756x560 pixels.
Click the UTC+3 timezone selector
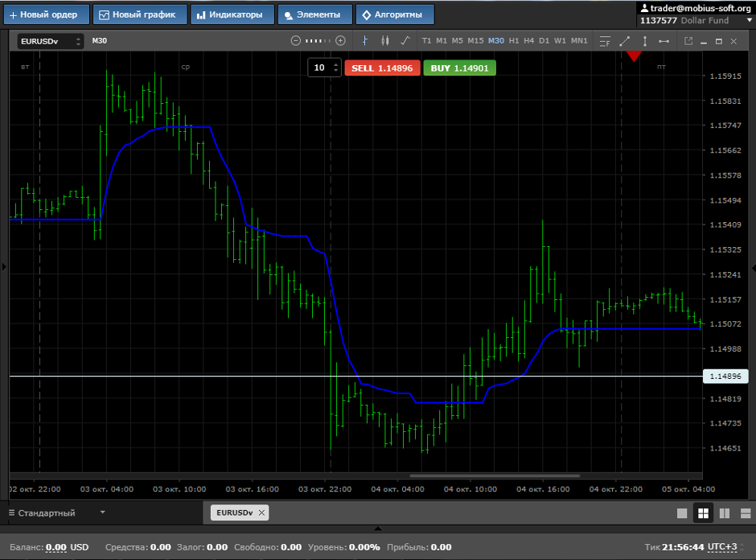click(x=722, y=547)
